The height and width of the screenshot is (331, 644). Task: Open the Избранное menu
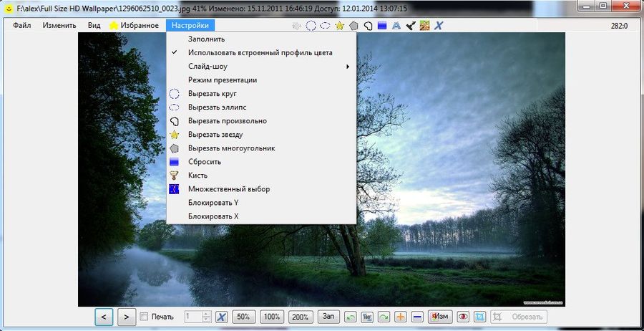135,26
